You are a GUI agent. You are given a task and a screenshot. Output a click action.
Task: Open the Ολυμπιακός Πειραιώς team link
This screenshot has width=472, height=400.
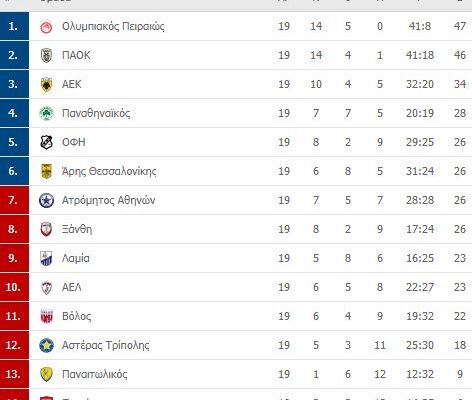coord(113,26)
